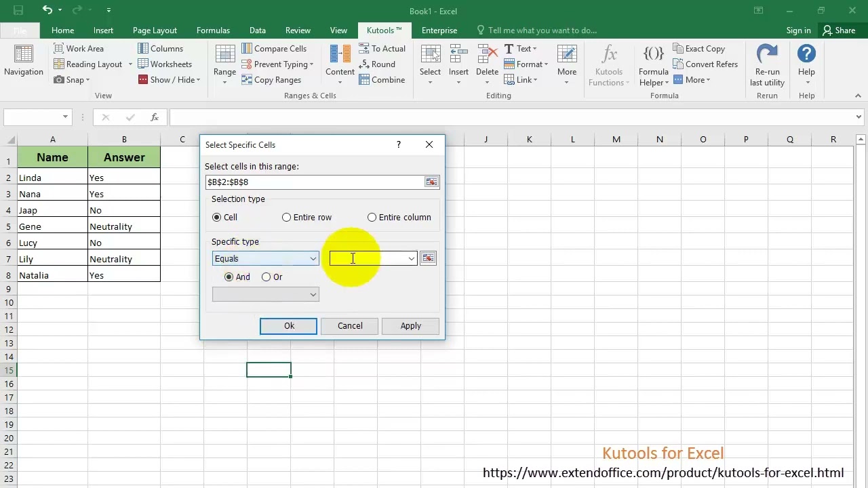Choose the And radio button
868x488 pixels.
[229, 277]
